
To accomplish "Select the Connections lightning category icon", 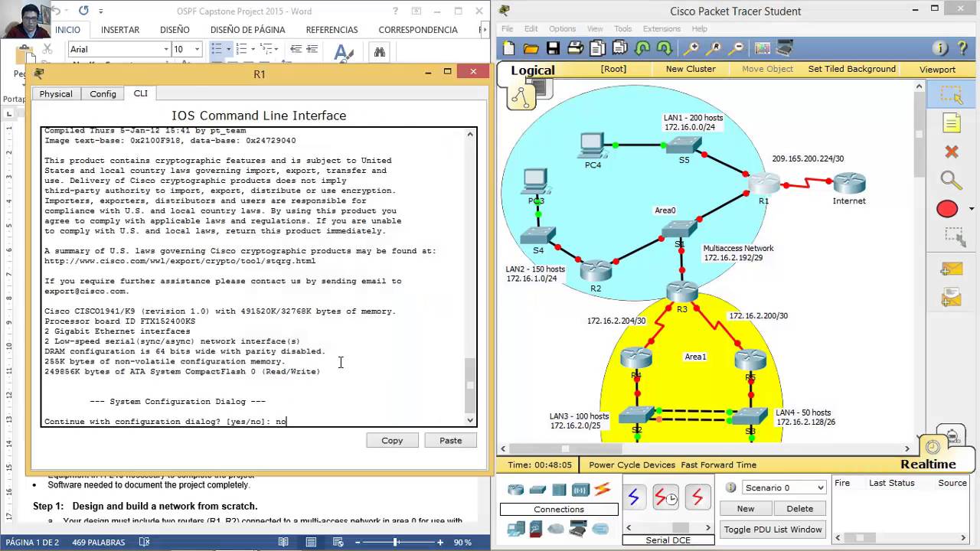I will coord(603,490).
